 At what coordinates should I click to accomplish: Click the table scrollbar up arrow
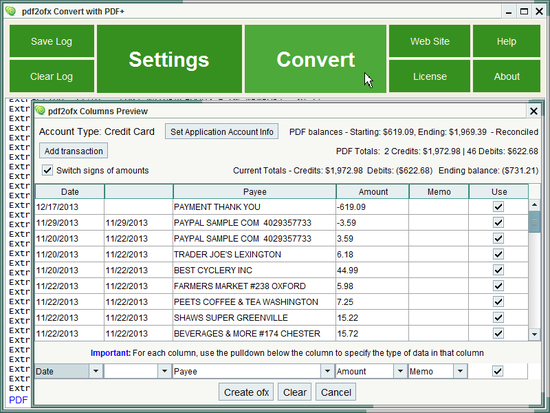tap(534, 205)
